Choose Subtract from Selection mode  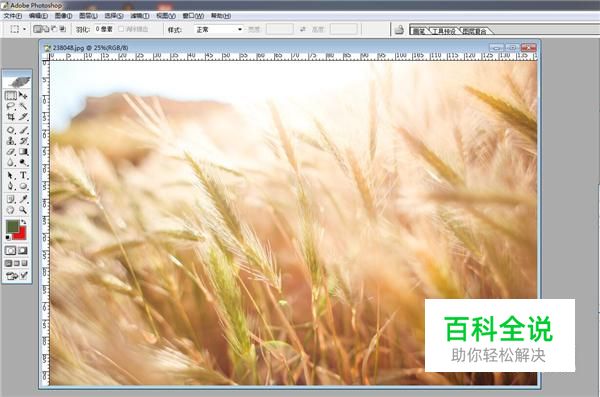point(54,29)
